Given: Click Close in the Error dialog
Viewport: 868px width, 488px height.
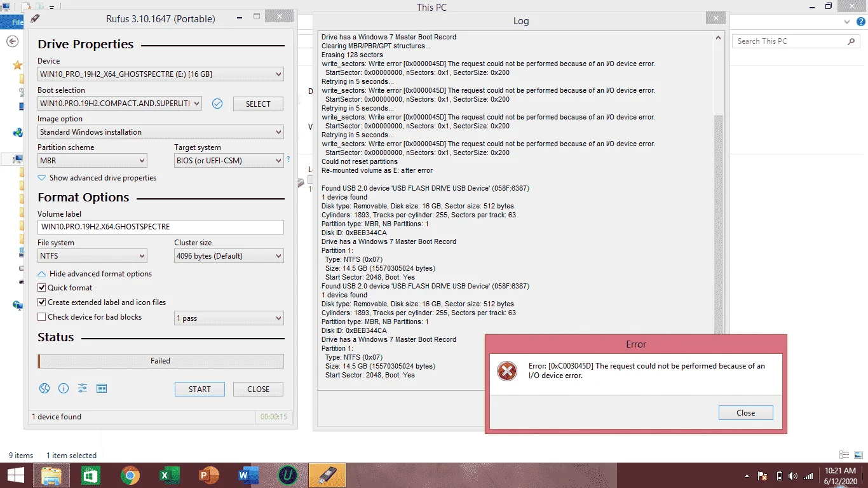Looking at the screenshot, I should tap(745, 412).
